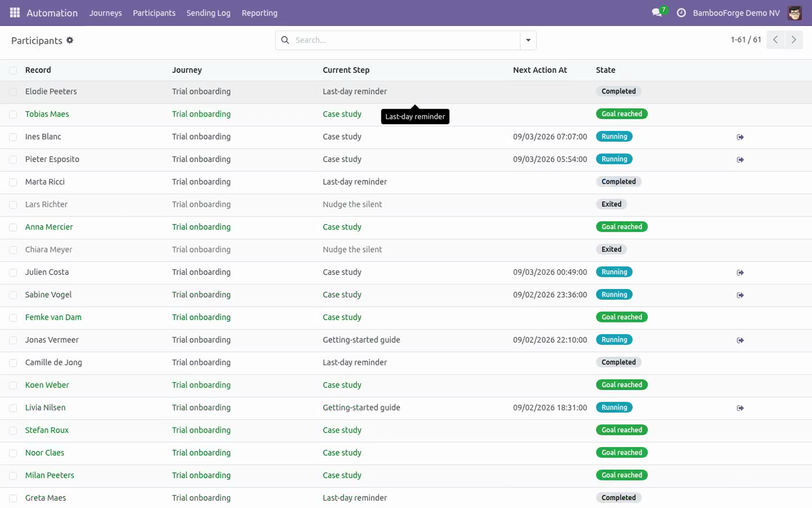
Task: Click Greta Maes Last-day reminder cell
Action: coord(355,498)
